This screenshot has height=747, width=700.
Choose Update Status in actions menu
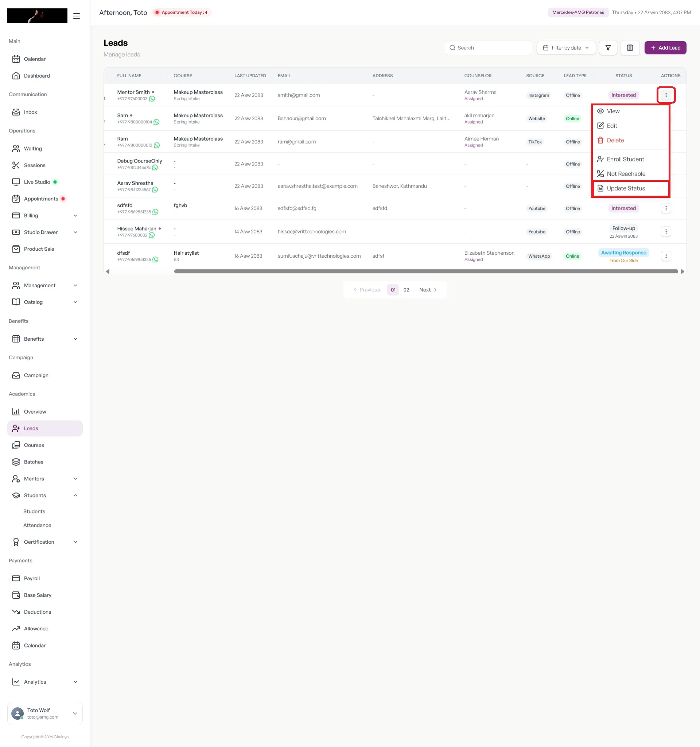coord(631,188)
